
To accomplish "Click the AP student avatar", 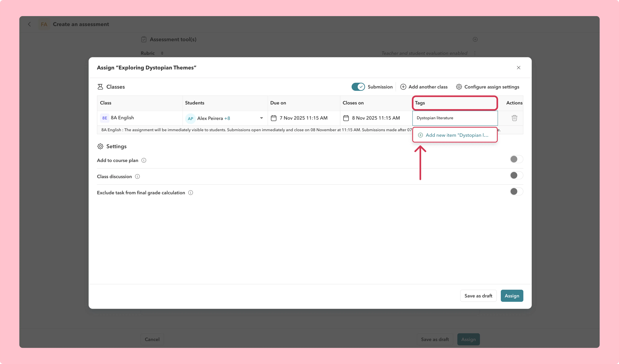I will tap(190, 119).
